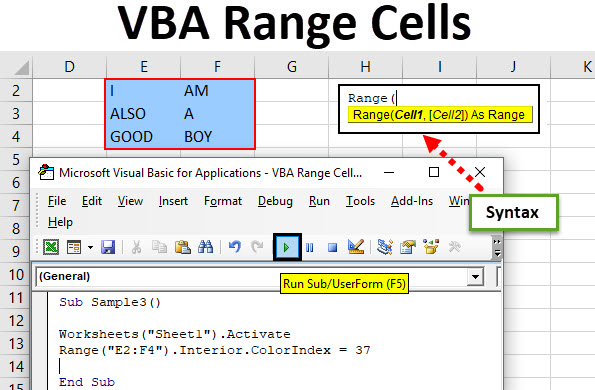This screenshot has height=390, width=595.
Task: Close the Visual Basic for Applications window
Action: click(480, 172)
